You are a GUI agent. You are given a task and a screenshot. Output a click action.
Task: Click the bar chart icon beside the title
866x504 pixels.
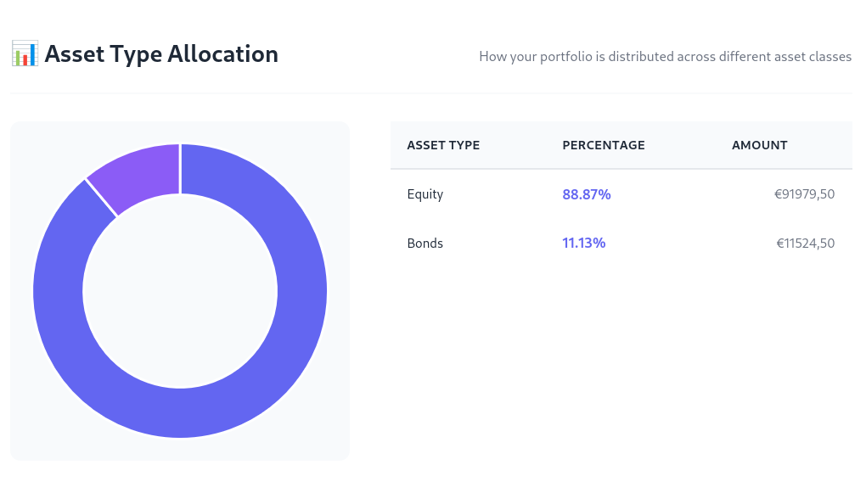[x=25, y=53]
